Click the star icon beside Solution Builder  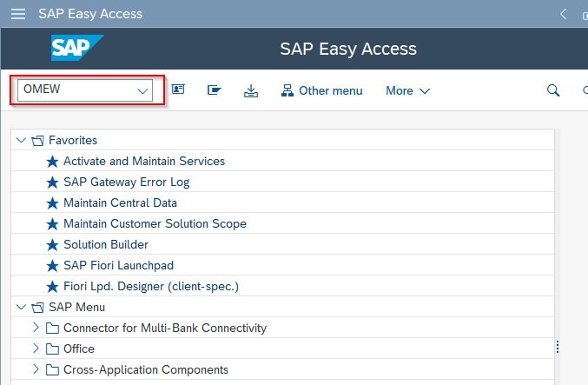click(x=52, y=245)
